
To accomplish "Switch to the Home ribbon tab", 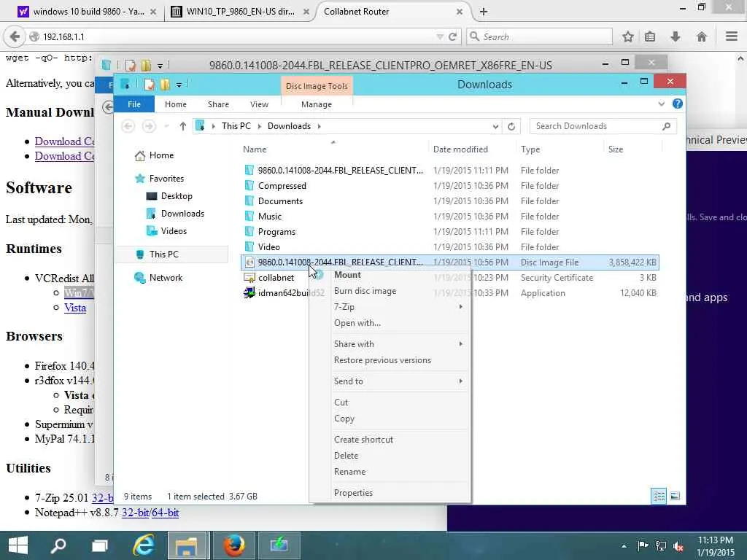I will pyautogui.click(x=176, y=104).
